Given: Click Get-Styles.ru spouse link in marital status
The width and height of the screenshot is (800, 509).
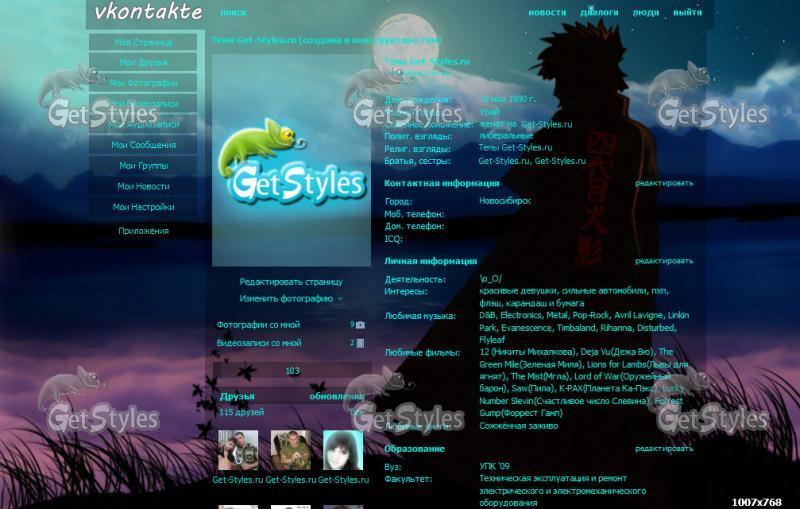Looking at the screenshot, I should pyautogui.click(x=546, y=124).
